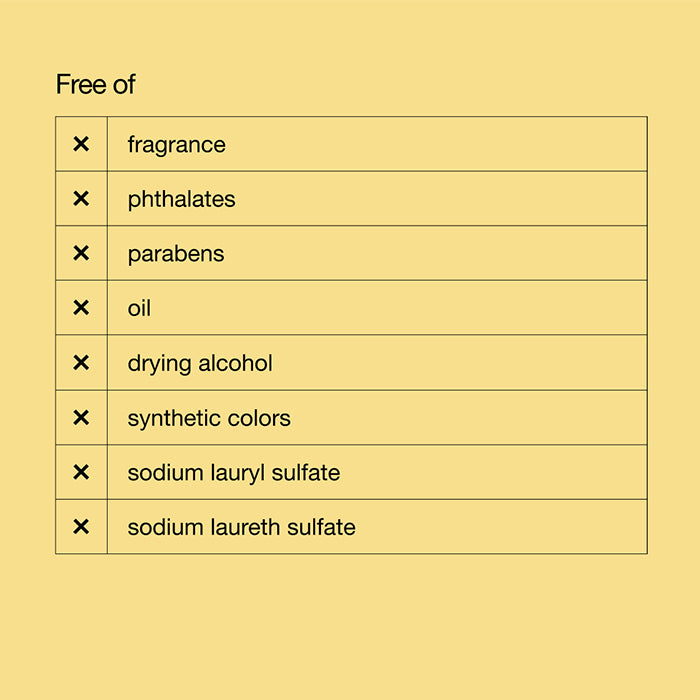Select the cross icon for synthetic colors
The width and height of the screenshot is (700, 700).
81,417
